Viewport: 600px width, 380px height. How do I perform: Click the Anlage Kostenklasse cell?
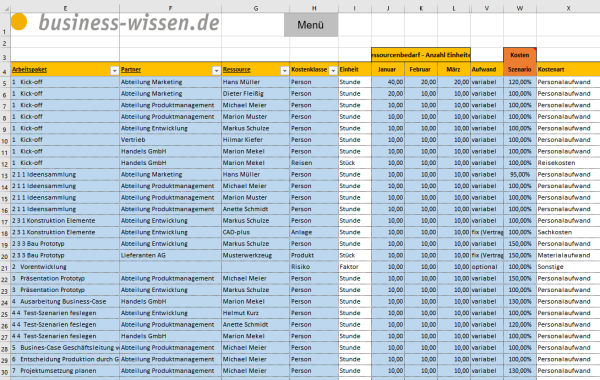point(314,232)
